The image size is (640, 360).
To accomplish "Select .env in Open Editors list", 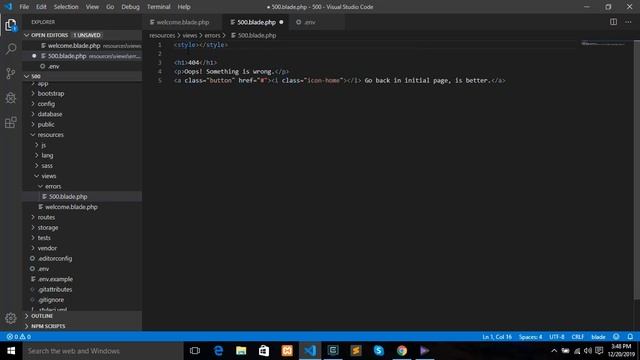I will click(53, 66).
